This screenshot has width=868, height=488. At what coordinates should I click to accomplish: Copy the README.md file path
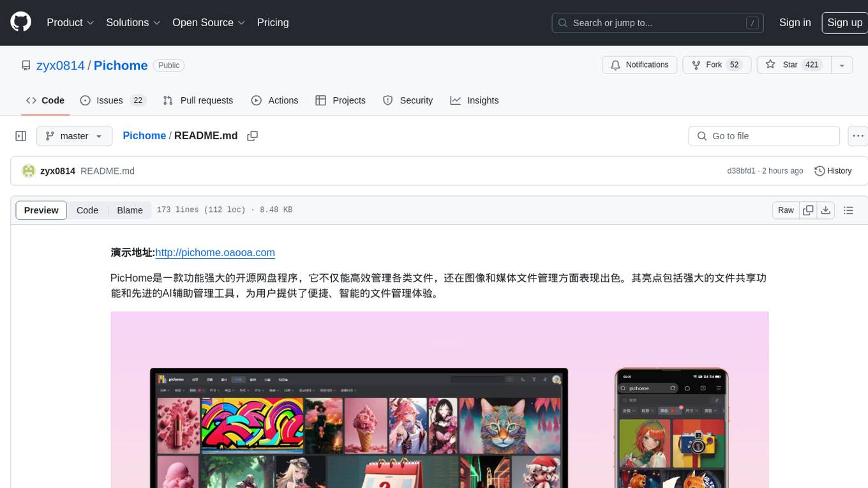tap(252, 136)
